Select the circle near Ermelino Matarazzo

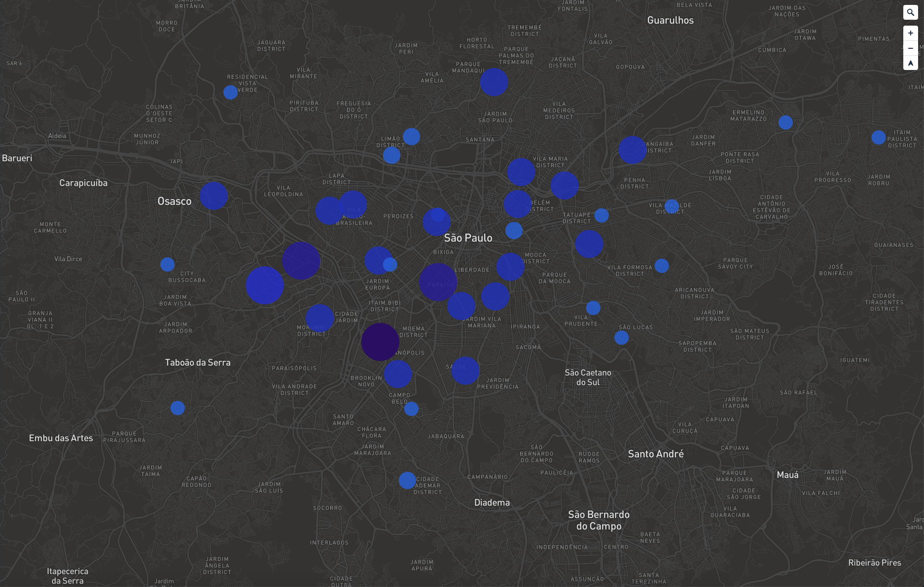click(x=785, y=122)
